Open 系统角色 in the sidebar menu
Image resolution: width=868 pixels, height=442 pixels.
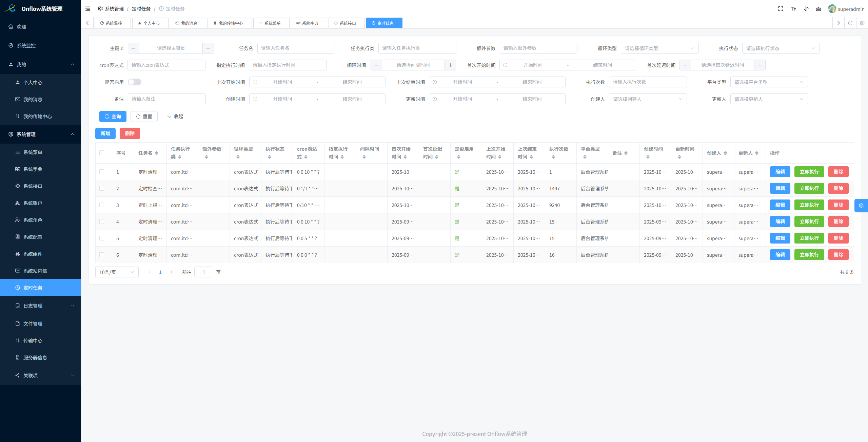[33, 220]
